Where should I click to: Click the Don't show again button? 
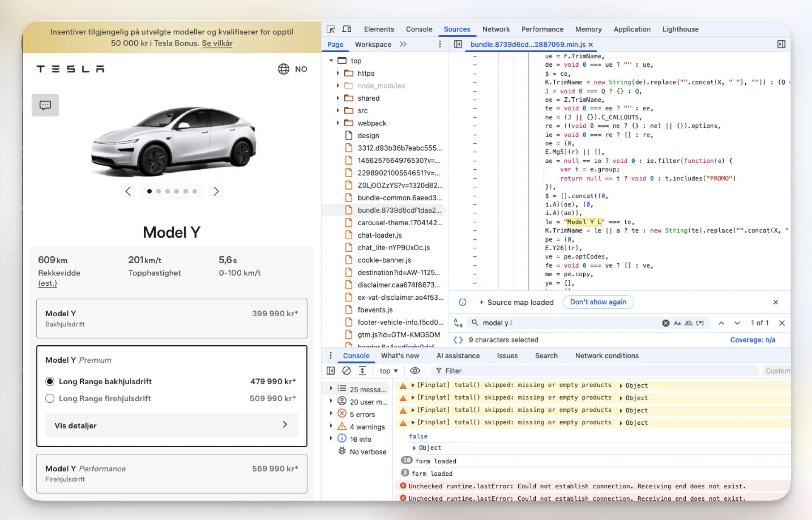point(598,302)
